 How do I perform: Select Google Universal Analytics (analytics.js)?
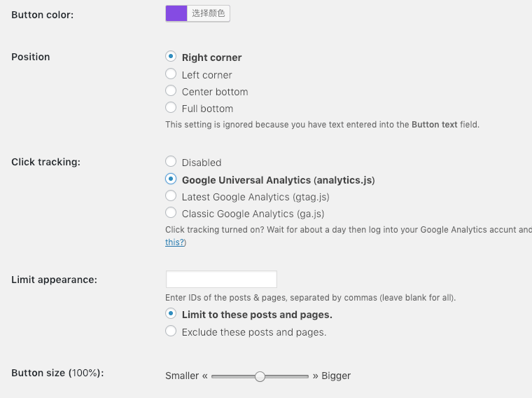(171, 179)
